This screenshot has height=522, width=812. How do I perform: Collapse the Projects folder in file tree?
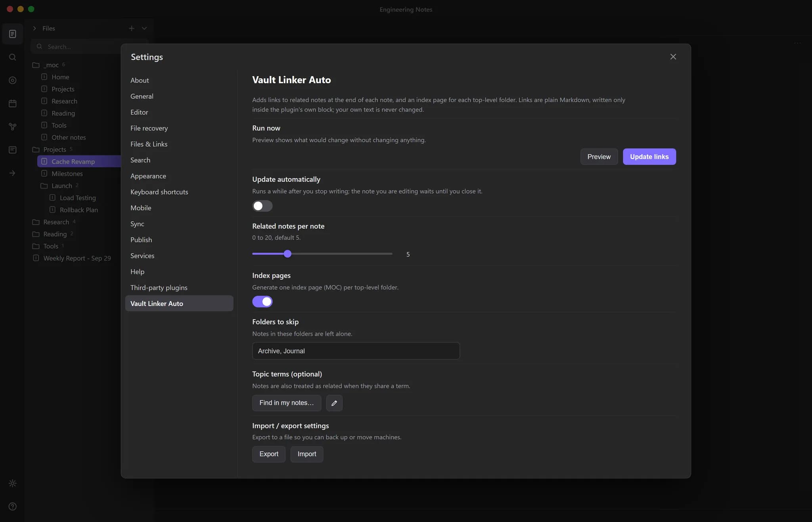[x=53, y=149]
